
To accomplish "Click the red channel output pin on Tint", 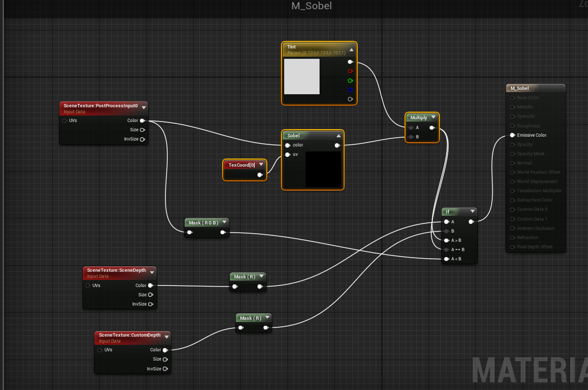I will click(350, 71).
